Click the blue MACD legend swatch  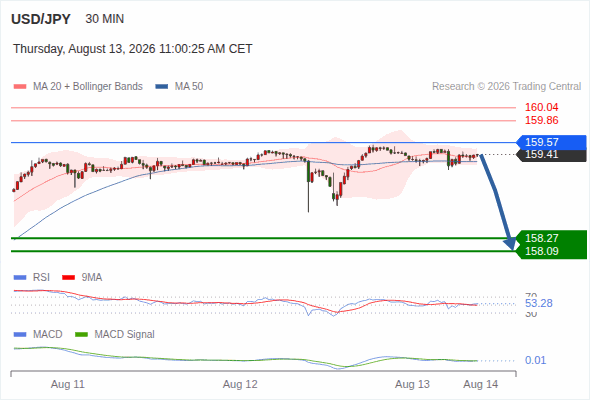point(20,335)
